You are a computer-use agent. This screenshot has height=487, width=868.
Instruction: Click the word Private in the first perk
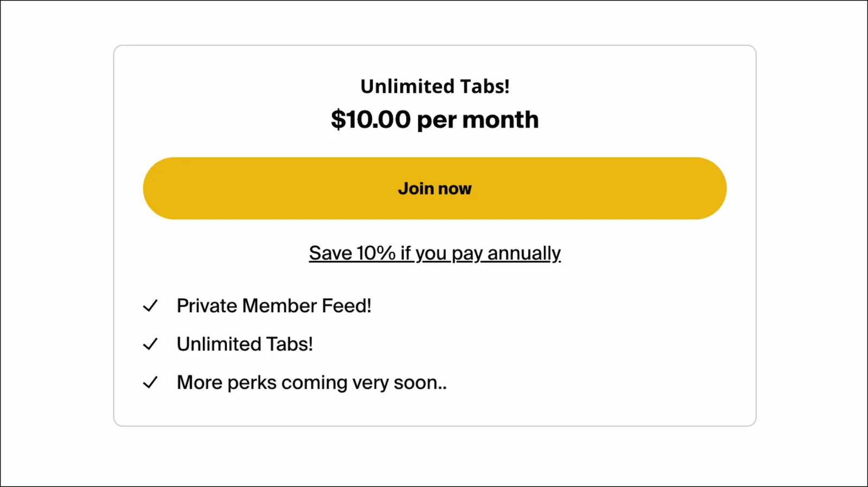click(207, 306)
